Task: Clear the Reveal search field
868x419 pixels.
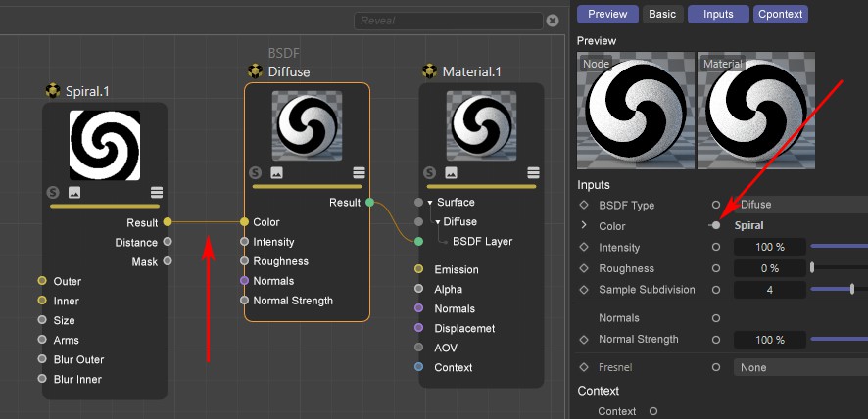Action: click(553, 21)
